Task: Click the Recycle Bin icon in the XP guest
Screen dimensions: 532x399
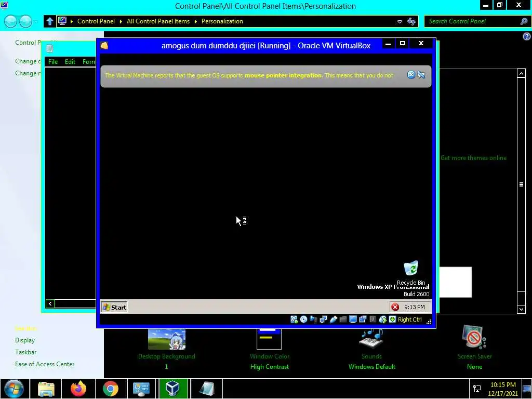Action: click(x=411, y=269)
